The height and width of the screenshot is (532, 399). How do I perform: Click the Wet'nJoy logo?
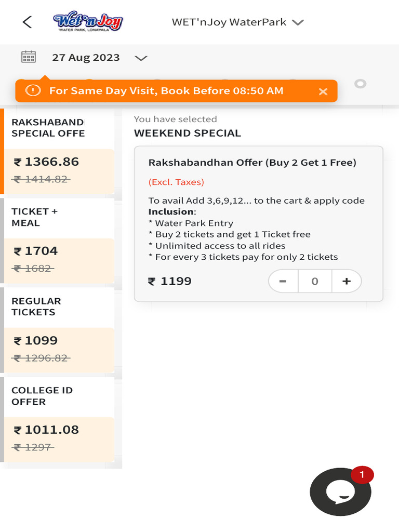tap(88, 22)
